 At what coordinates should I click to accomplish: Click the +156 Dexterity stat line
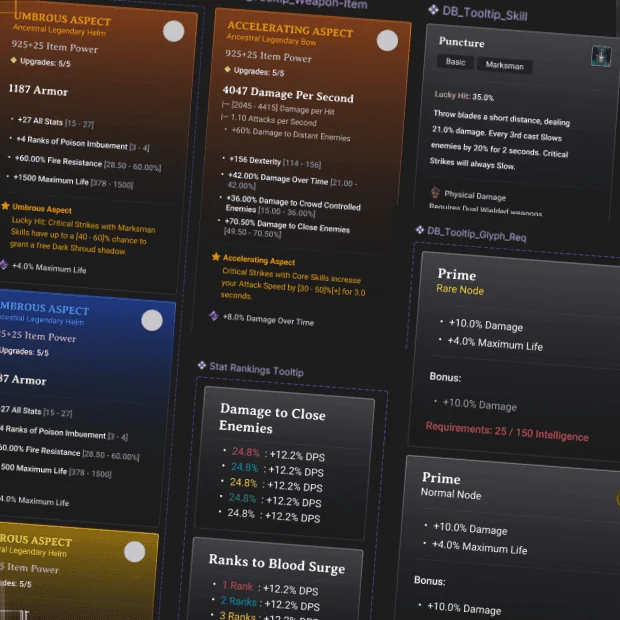point(275,161)
